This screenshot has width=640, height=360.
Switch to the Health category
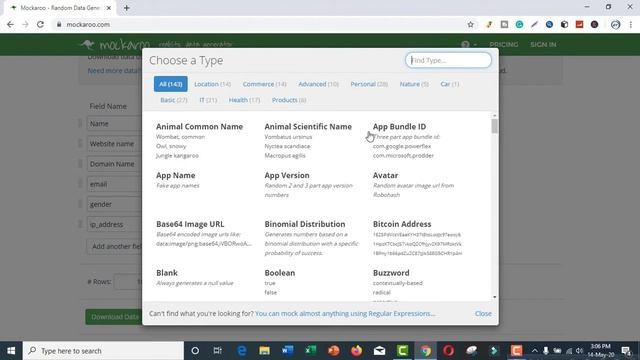click(244, 100)
